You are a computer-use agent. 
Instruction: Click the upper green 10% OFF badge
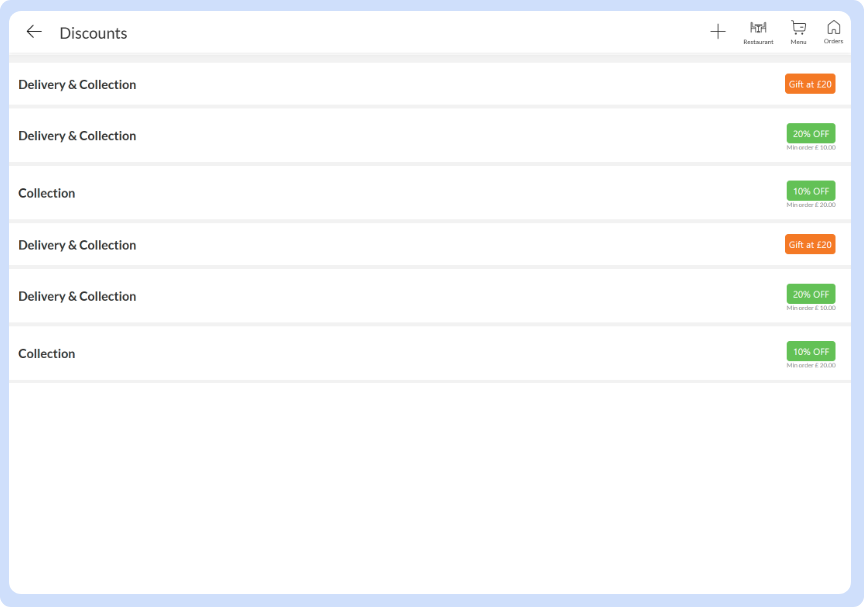pos(810,191)
